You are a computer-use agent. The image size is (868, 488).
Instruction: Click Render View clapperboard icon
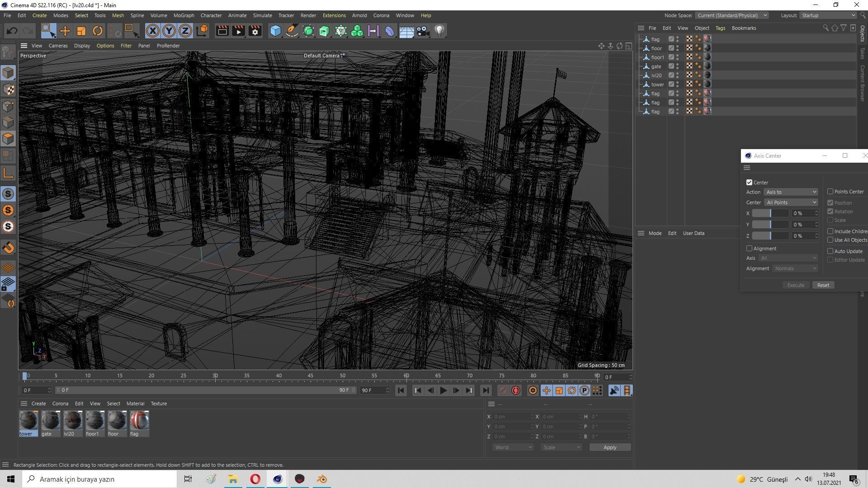[x=222, y=31]
